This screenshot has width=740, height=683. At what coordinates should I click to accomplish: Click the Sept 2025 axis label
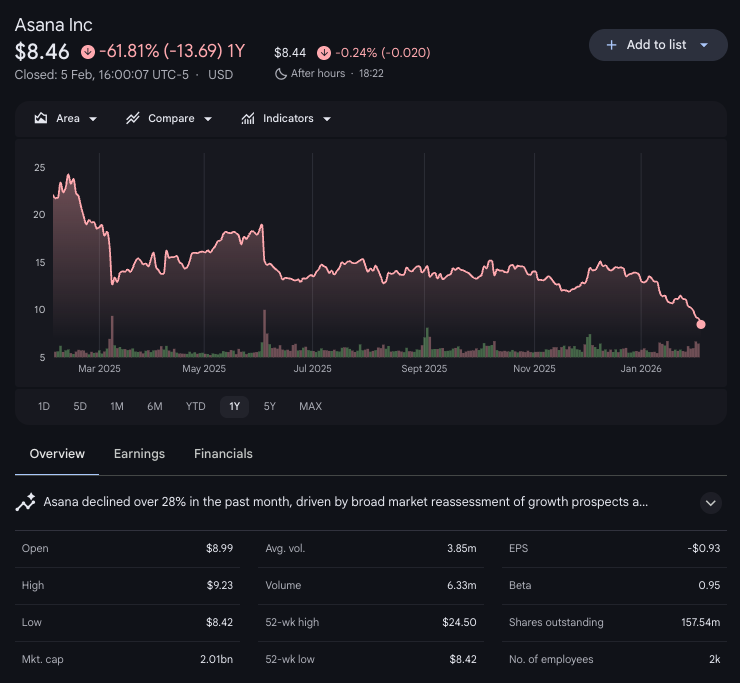(x=424, y=369)
